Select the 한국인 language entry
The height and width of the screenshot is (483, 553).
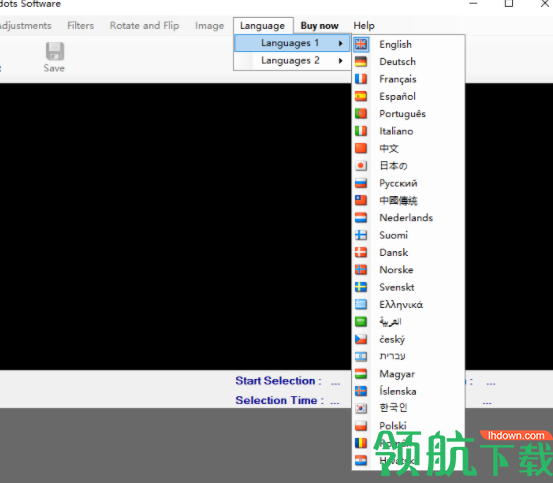click(x=408, y=408)
